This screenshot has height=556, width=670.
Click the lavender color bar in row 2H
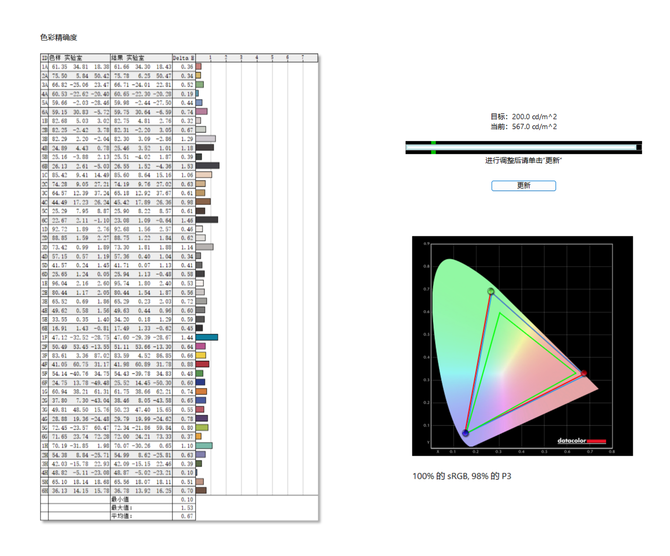201,454
